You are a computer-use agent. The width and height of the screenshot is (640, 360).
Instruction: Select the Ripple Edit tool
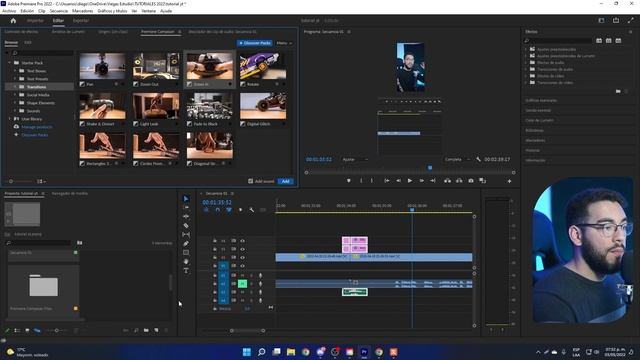pyautogui.click(x=186, y=216)
